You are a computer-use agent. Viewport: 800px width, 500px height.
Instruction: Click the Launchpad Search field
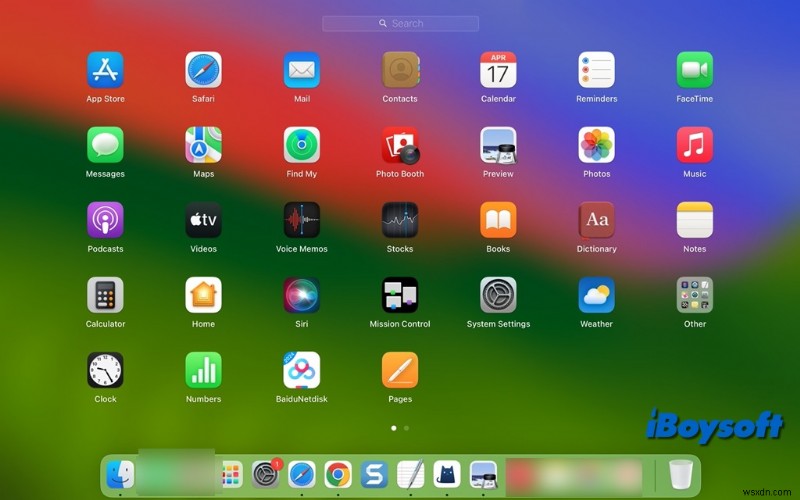pos(401,23)
